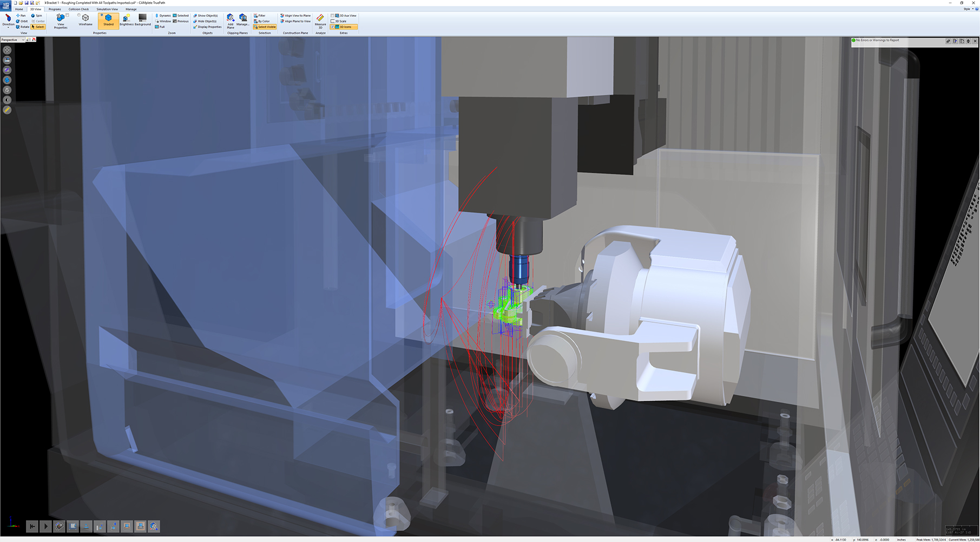The height and width of the screenshot is (542, 980).
Task: Click Save in quick access toolbar
Action: click(x=27, y=3)
